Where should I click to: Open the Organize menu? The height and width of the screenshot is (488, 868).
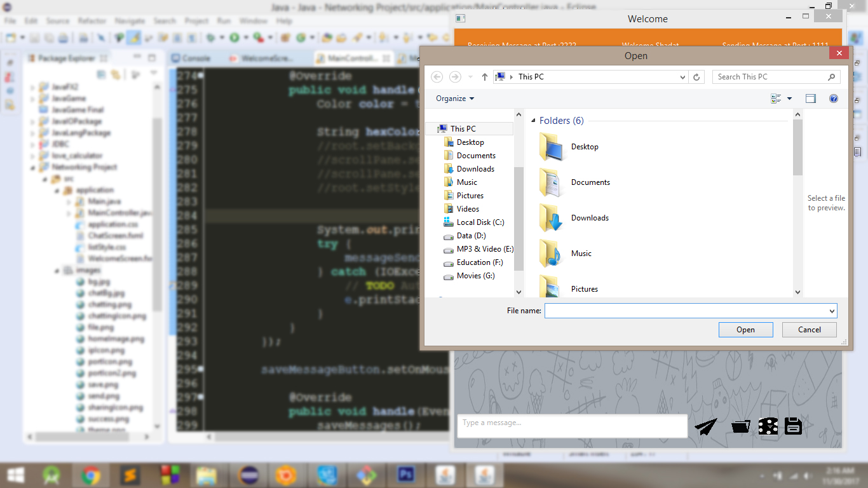(x=455, y=98)
